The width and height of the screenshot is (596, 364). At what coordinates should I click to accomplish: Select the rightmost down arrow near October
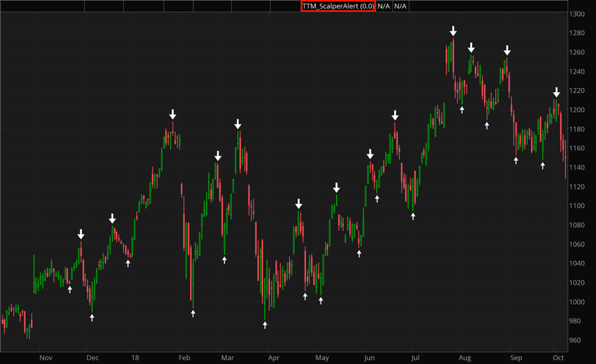point(557,92)
